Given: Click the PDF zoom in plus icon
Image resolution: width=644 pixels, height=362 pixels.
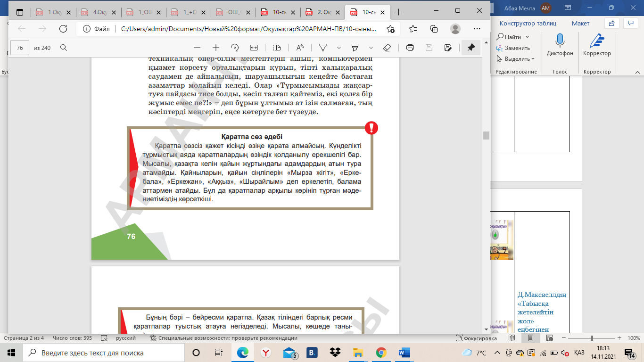Looking at the screenshot, I should (216, 48).
